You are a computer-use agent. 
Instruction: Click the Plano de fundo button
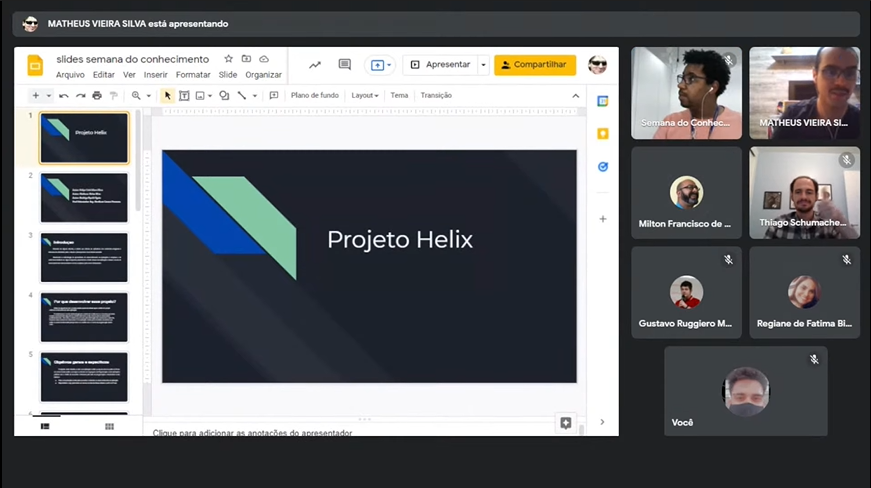[314, 96]
